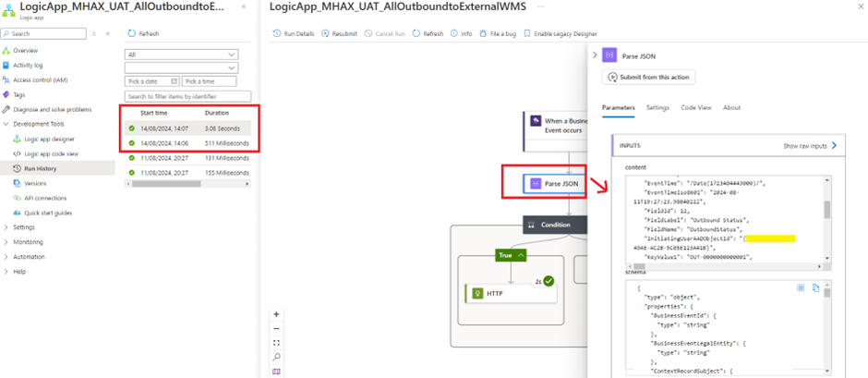The image size is (868, 378).
Task: Collapse the sidebar with double chevron
Action: click(108, 34)
